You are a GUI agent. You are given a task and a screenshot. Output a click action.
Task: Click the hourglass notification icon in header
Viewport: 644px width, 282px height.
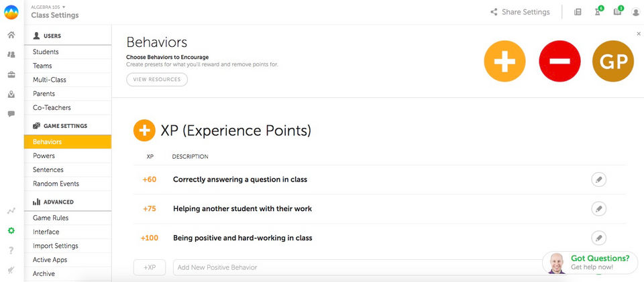(x=598, y=12)
